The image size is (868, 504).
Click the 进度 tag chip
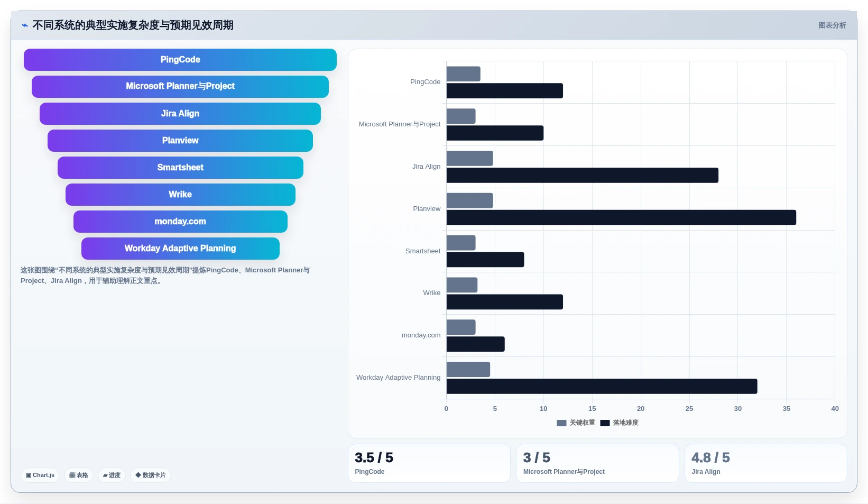coord(112,475)
